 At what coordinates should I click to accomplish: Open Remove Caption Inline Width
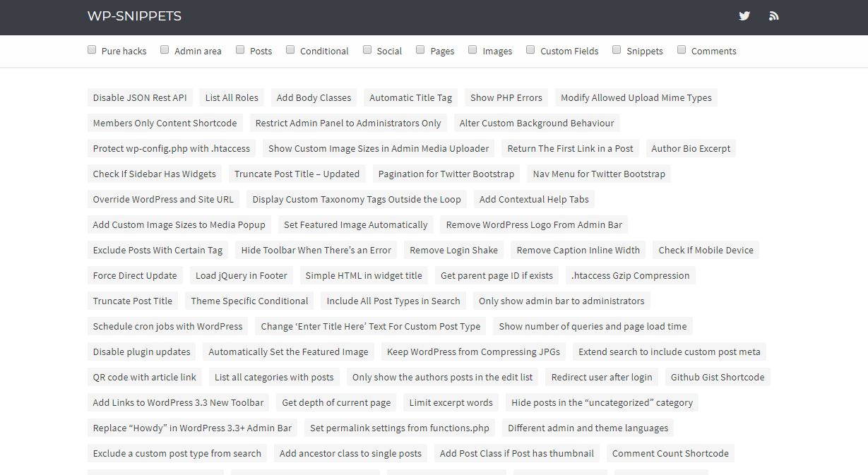(578, 250)
